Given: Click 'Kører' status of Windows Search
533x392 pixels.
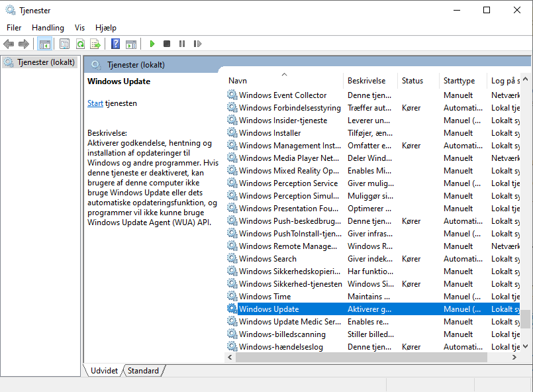Looking at the screenshot, I should [x=411, y=259].
